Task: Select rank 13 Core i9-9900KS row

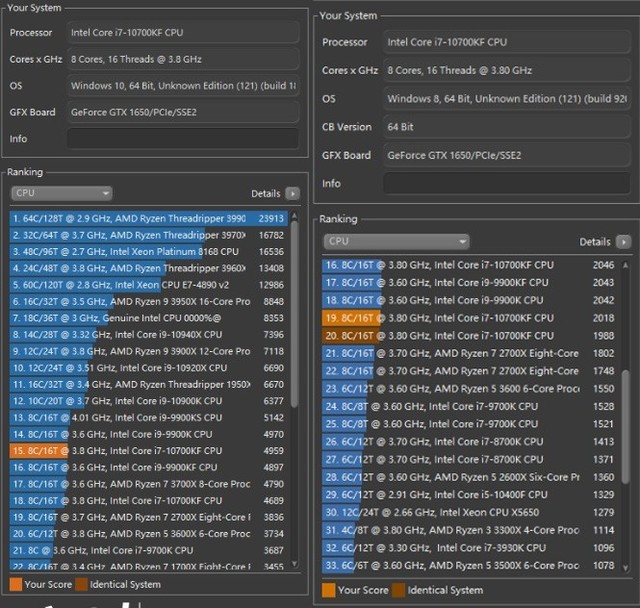Action: [149, 417]
